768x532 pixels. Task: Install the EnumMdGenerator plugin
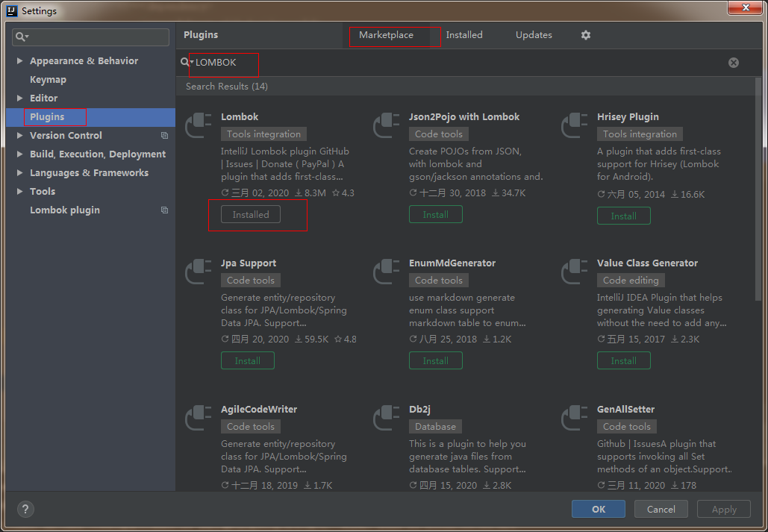click(x=436, y=360)
